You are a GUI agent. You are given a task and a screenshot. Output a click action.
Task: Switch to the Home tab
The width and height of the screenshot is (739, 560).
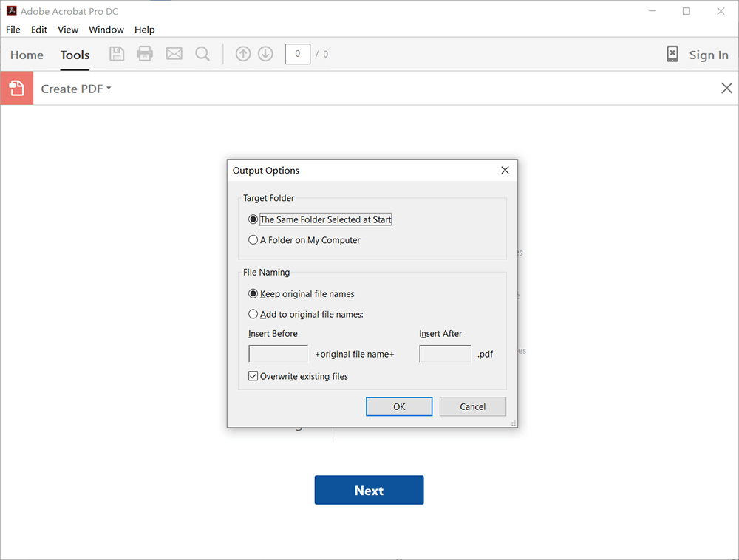[x=27, y=55]
